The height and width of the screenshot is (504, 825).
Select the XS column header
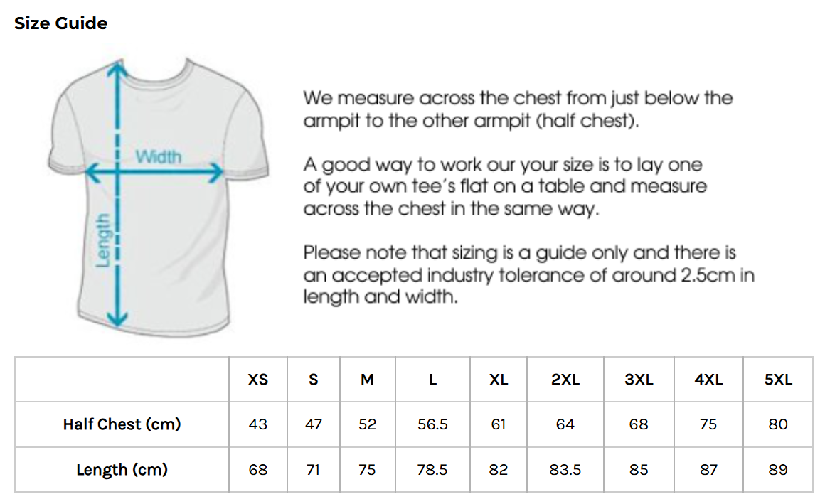258,380
